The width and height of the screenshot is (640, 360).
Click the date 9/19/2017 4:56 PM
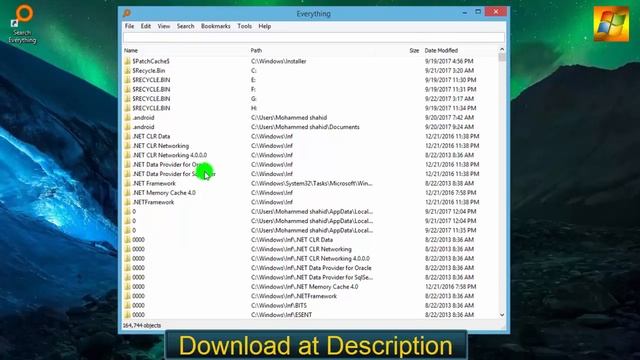pos(449,61)
